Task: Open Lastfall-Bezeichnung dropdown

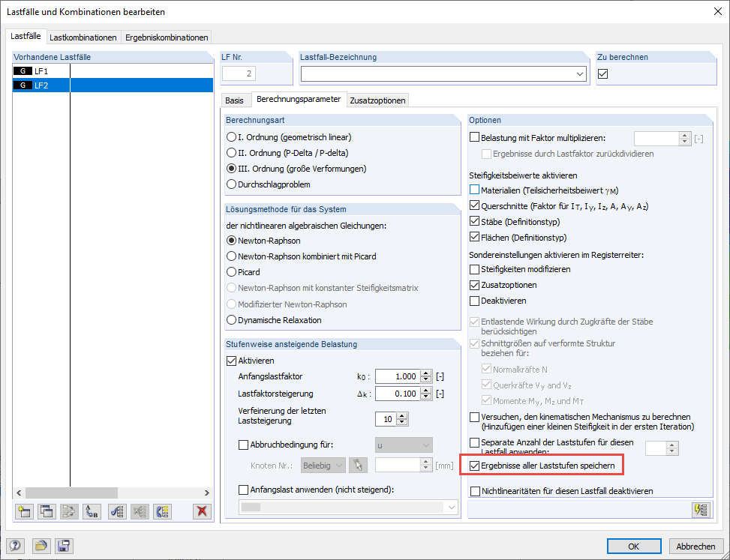Action: pyautogui.click(x=580, y=74)
